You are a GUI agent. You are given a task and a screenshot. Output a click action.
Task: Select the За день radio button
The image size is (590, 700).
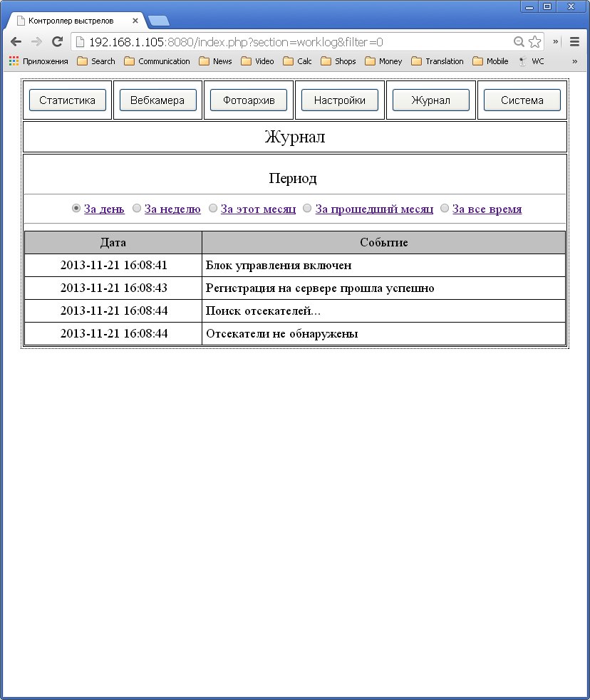coord(76,209)
